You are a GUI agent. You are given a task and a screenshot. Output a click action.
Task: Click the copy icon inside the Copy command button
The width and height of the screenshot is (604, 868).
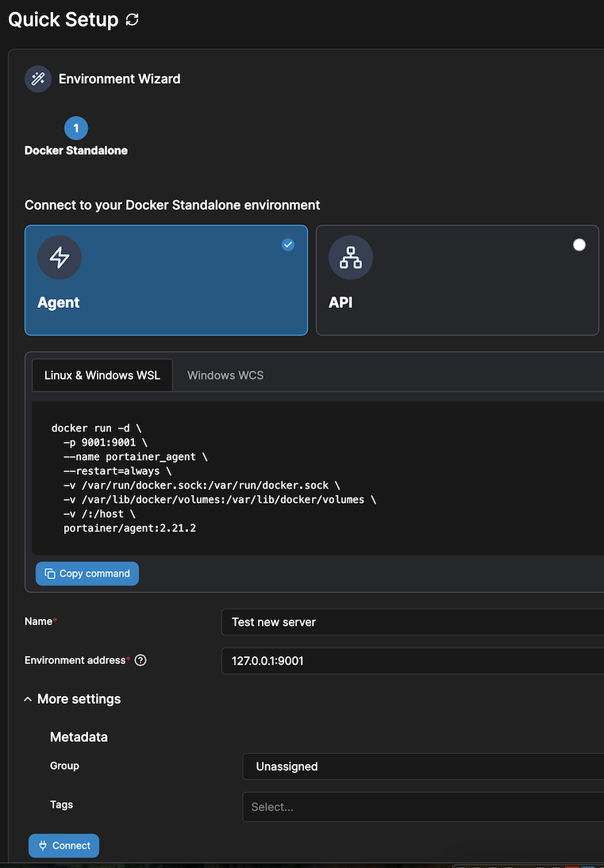pyautogui.click(x=49, y=573)
